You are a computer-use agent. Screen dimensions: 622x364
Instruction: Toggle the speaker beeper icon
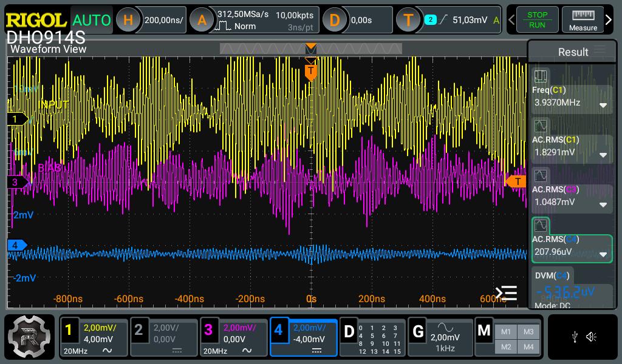coord(592,337)
